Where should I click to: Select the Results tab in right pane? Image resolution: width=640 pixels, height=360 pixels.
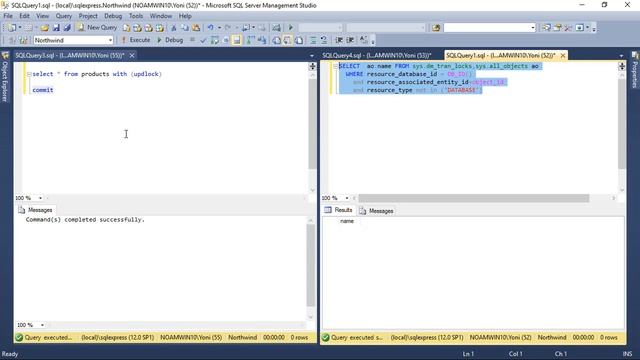338,210
